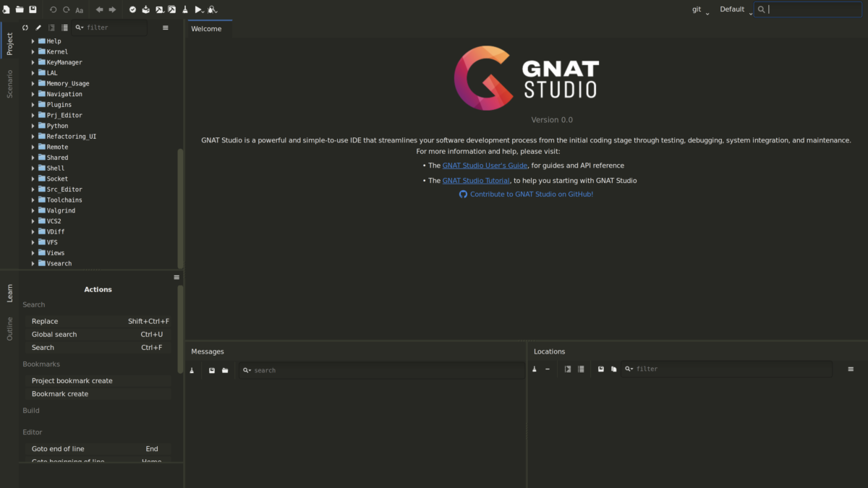Click Contribute to GNAT Studio on GitHub
868x488 pixels.
coord(531,194)
